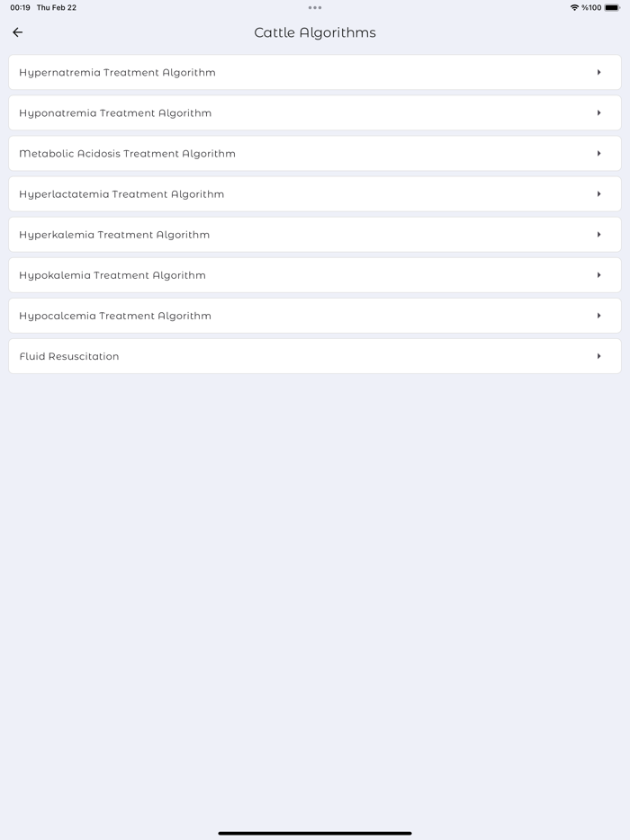This screenshot has height=840, width=630.
Task: Expand Hyperkalemia row using the arrow
Action: point(601,234)
